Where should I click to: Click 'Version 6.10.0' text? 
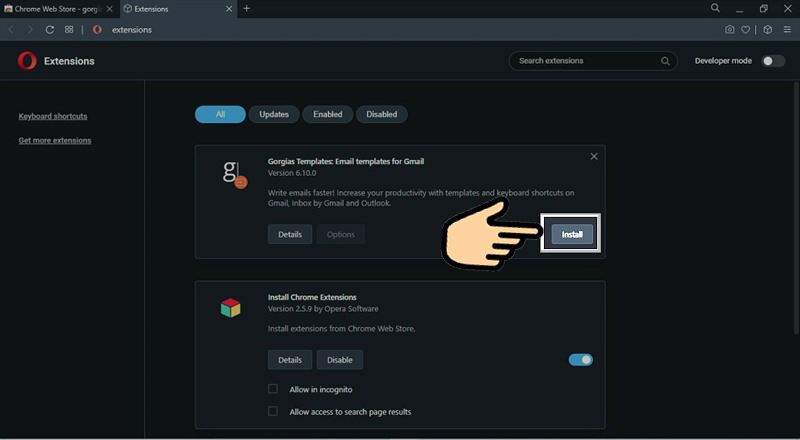[x=292, y=173]
